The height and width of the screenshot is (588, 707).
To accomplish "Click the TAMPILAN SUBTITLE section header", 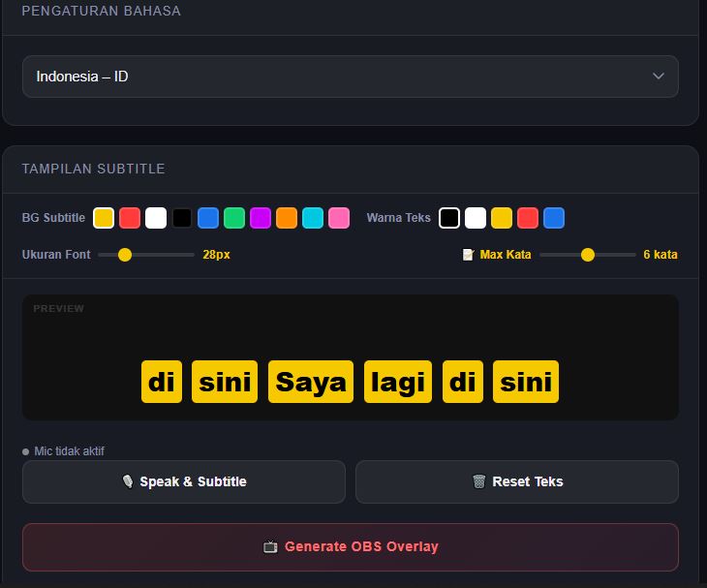I will (x=93, y=169).
